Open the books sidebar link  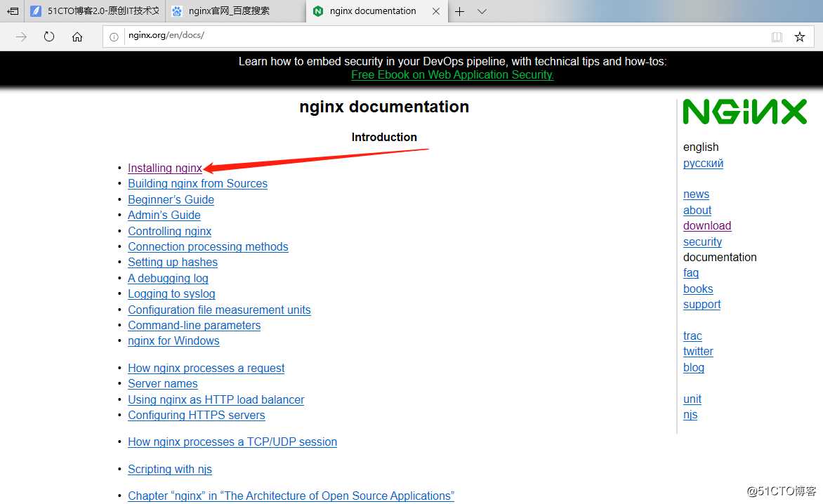point(698,289)
